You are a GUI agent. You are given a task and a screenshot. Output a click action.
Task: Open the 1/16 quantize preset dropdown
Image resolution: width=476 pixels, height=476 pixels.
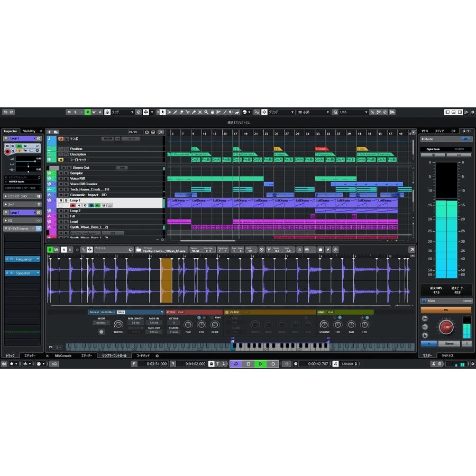[x=352, y=112]
